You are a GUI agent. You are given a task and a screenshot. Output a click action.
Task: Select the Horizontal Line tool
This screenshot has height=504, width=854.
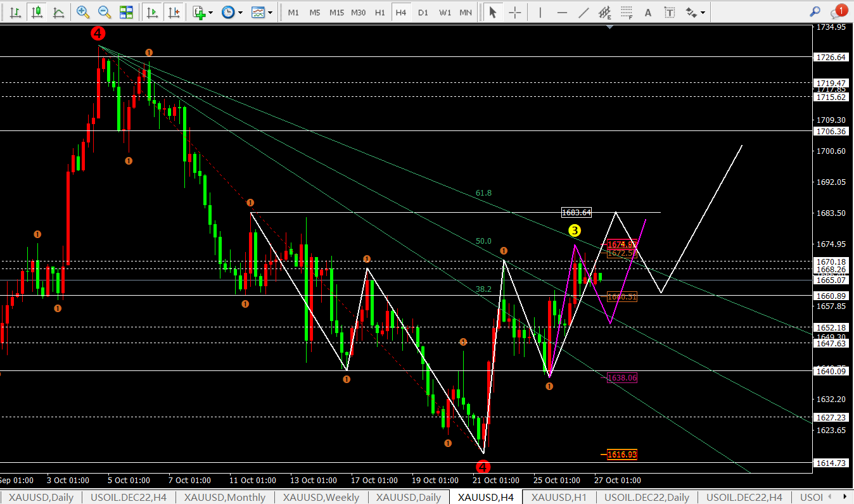point(562,12)
